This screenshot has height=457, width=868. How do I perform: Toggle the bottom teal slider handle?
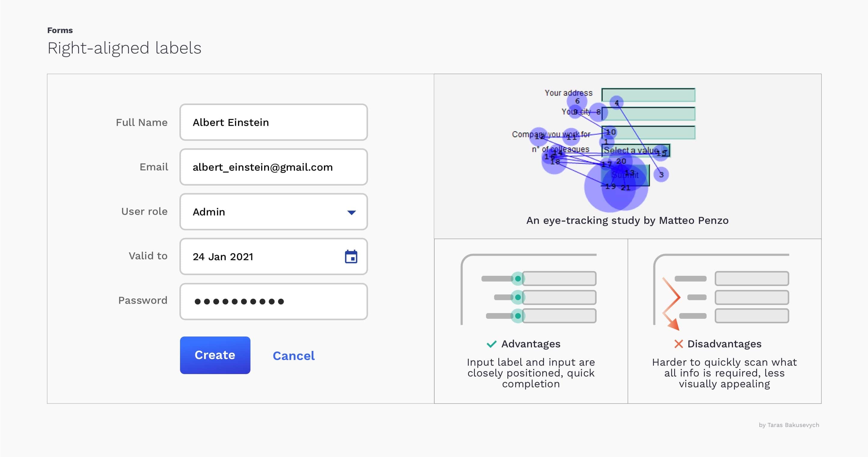pyautogui.click(x=518, y=316)
